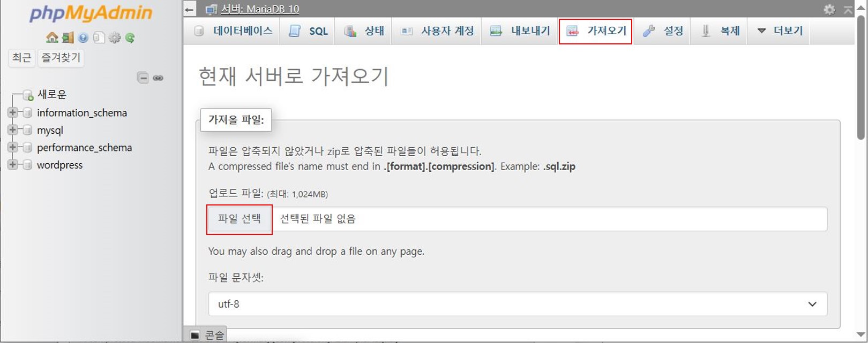
Task: Click the new database icon beside 새로운
Action: [28, 95]
